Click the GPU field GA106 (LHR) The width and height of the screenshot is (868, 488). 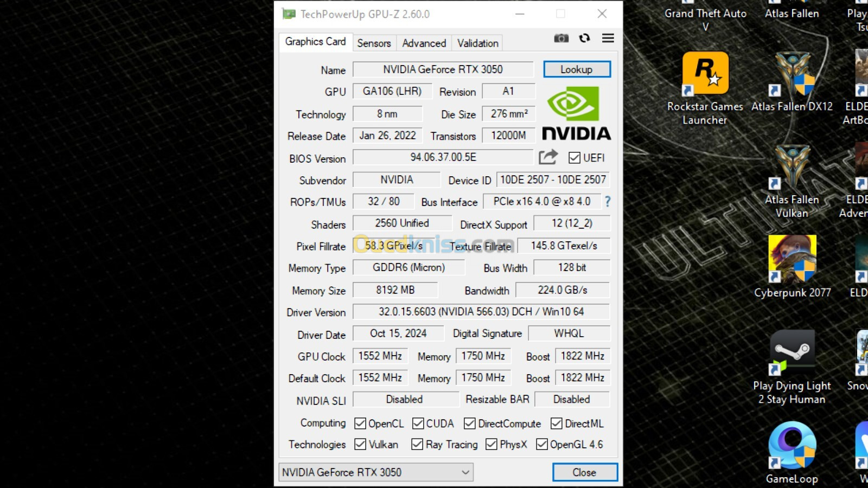point(392,91)
